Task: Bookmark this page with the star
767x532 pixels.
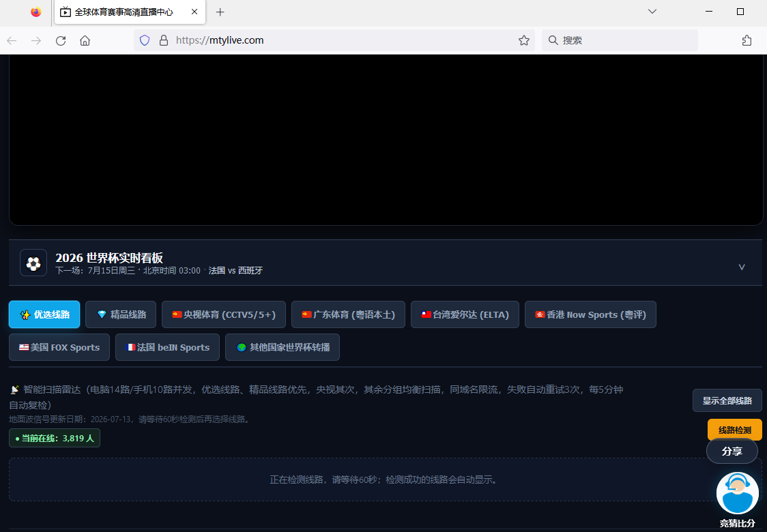Action: click(x=524, y=40)
